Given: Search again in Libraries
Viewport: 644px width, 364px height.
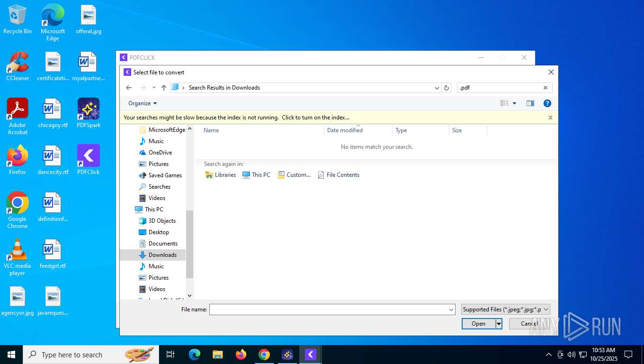Looking at the screenshot, I should click(221, 175).
